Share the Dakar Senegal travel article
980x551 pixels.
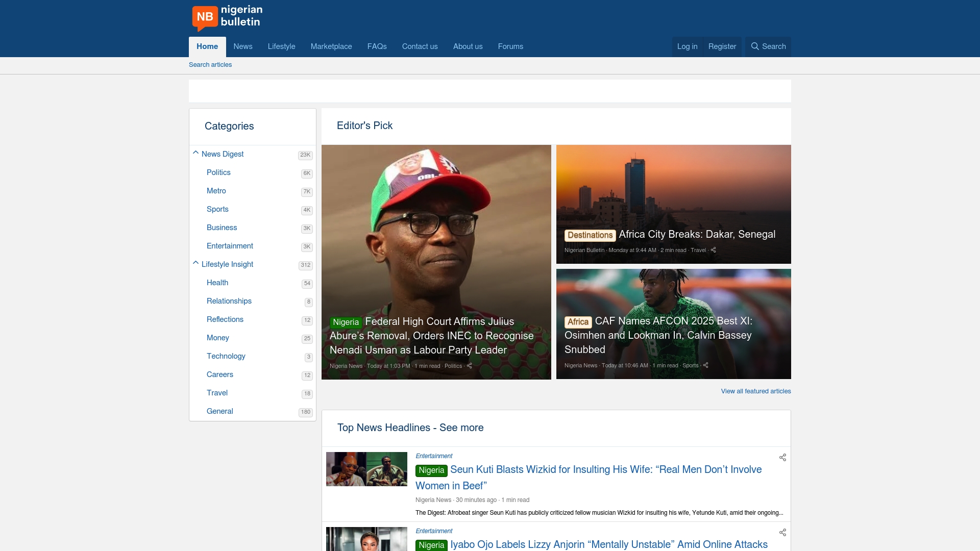(x=713, y=250)
